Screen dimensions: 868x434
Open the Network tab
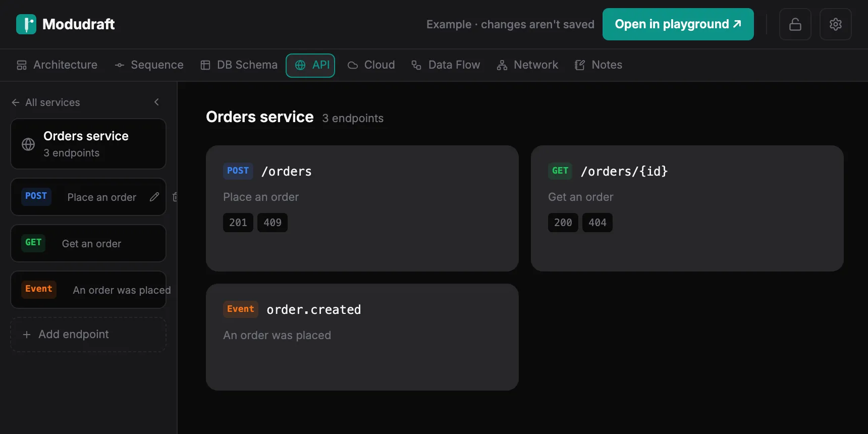coord(527,65)
